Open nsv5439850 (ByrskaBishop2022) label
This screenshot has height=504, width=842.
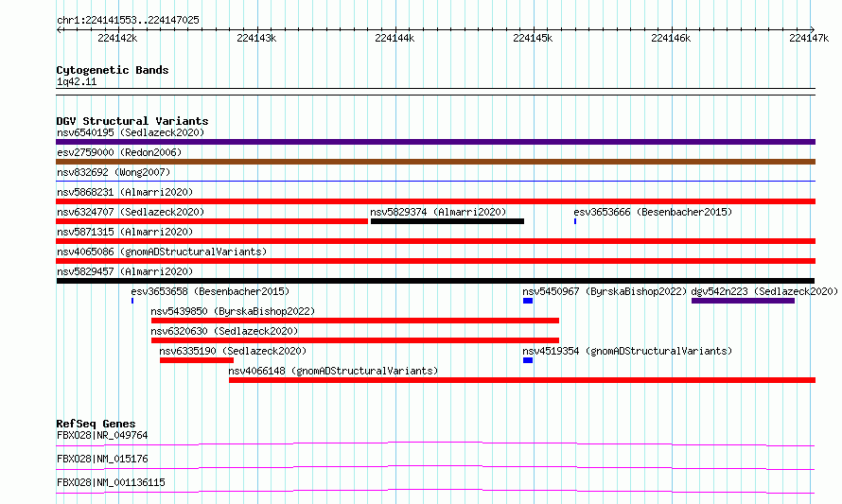tap(233, 311)
